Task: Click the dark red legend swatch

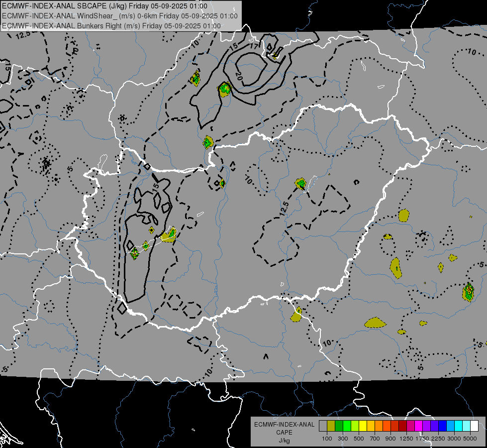Action: coord(403,426)
